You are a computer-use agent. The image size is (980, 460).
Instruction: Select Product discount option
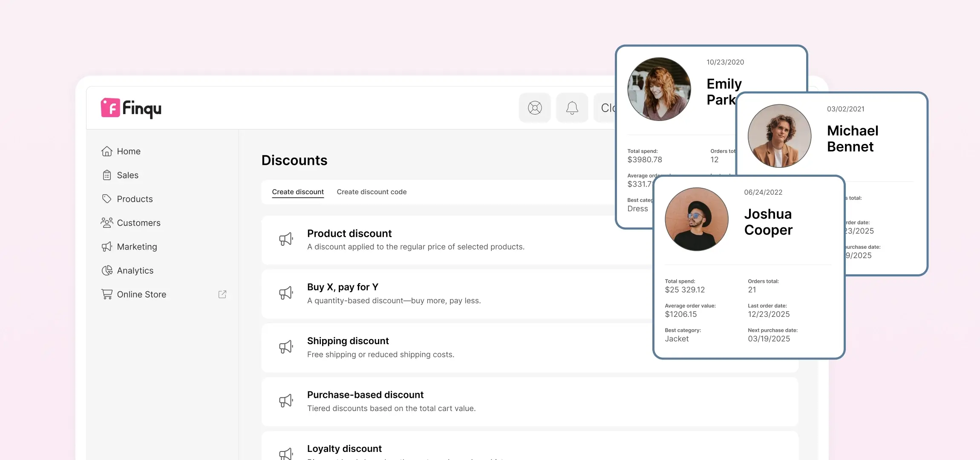tap(349, 233)
